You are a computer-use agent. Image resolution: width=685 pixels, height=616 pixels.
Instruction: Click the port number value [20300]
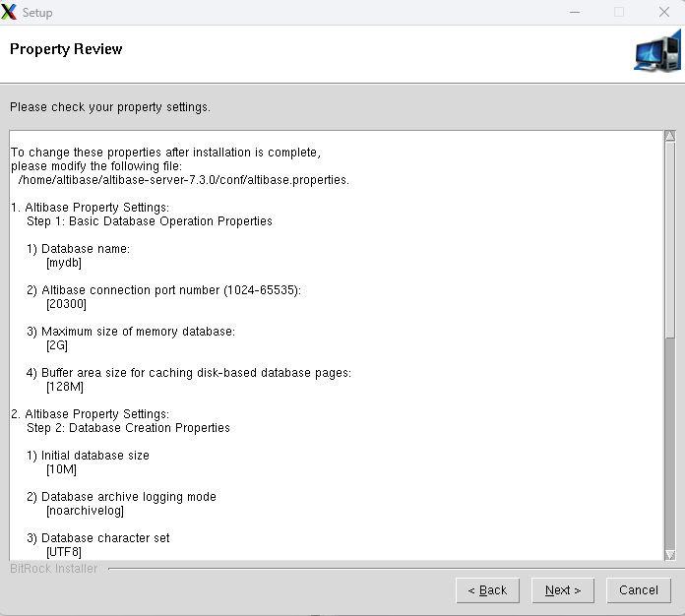(66, 304)
